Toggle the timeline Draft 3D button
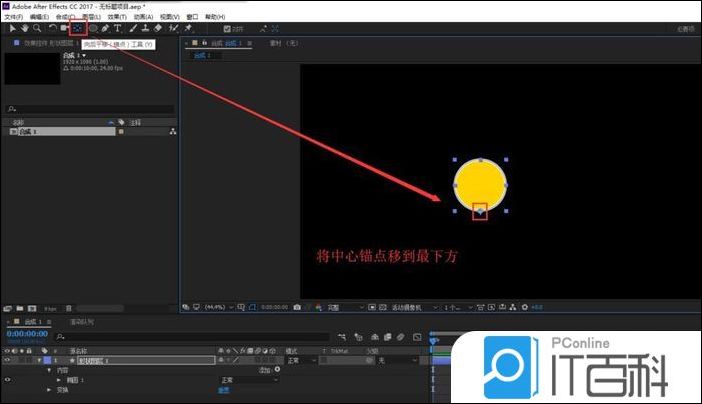Viewport: 702px width, 404px height. (x=358, y=337)
